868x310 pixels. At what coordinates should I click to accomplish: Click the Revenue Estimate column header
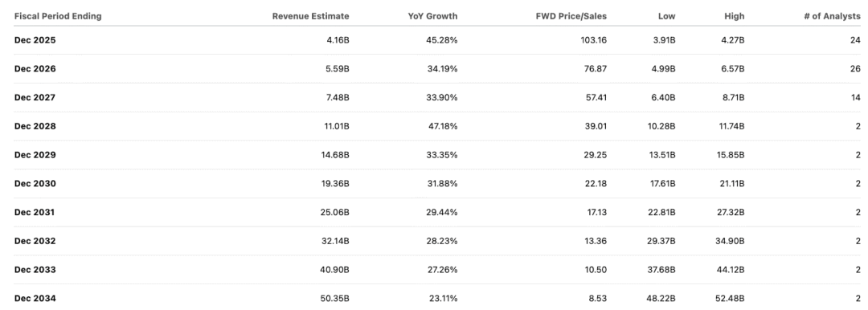[310, 16]
